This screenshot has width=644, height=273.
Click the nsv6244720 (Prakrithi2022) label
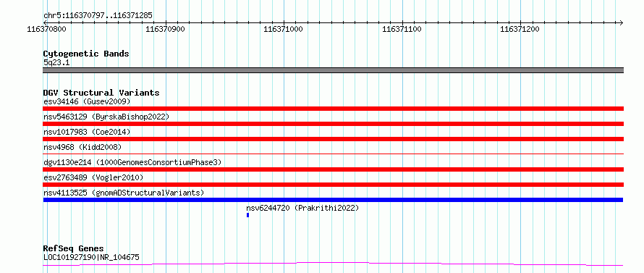302,208
